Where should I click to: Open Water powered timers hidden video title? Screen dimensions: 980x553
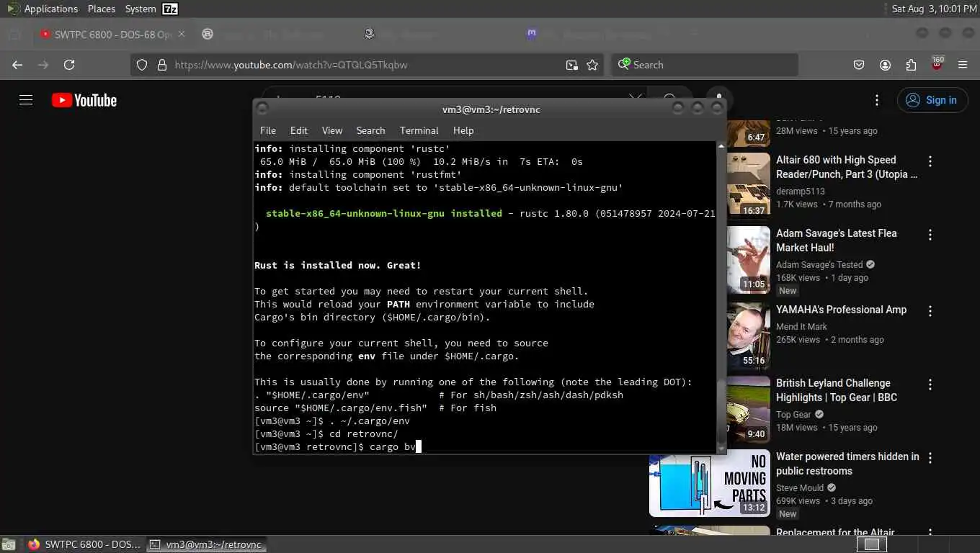pos(847,464)
